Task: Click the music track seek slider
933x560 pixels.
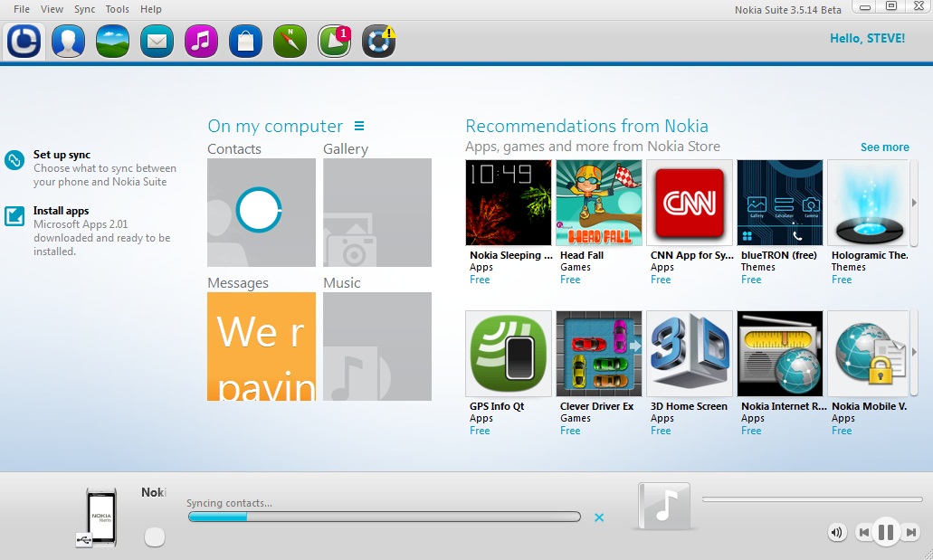Action: point(813,499)
